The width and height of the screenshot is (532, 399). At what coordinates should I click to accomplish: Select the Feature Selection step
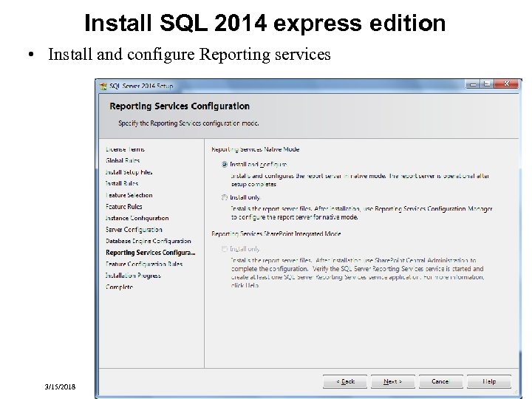click(129, 195)
